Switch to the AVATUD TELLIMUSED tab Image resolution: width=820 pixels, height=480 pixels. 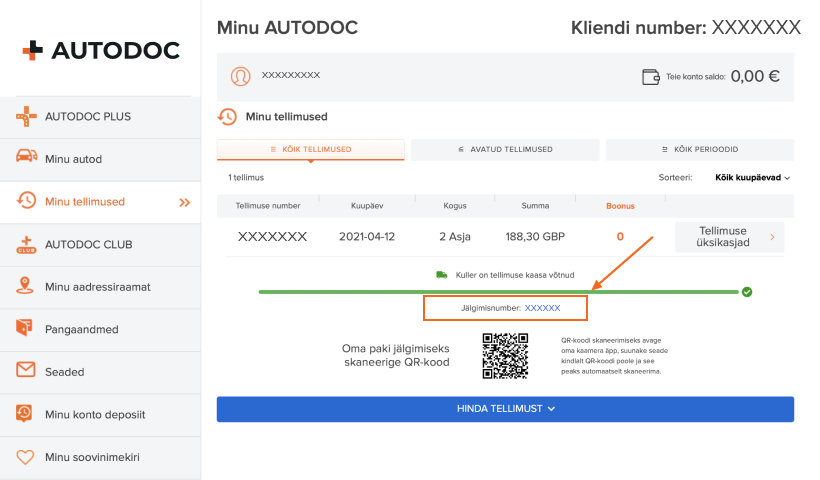(505, 150)
